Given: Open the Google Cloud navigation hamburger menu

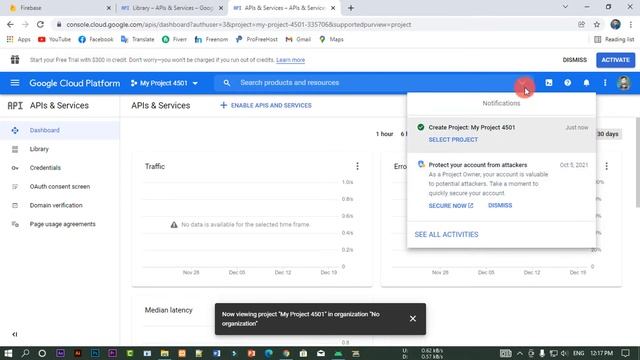Looking at the screenshot, I should click(x=15, y=83).
